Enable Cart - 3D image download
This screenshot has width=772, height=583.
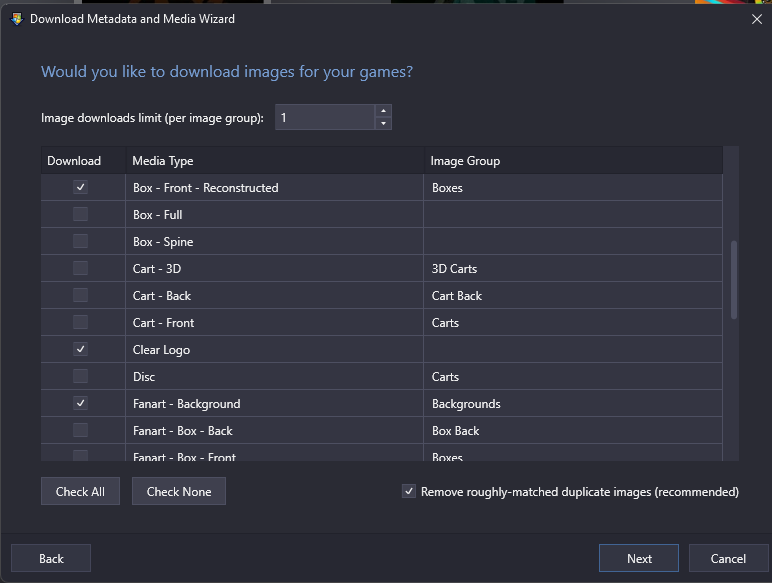pos(80,268)
